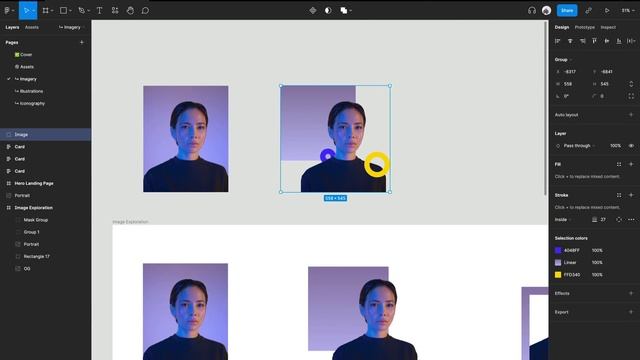This screenshot has width=640, height=360.
Task: Select the Image layer
Action: (45, 134)
